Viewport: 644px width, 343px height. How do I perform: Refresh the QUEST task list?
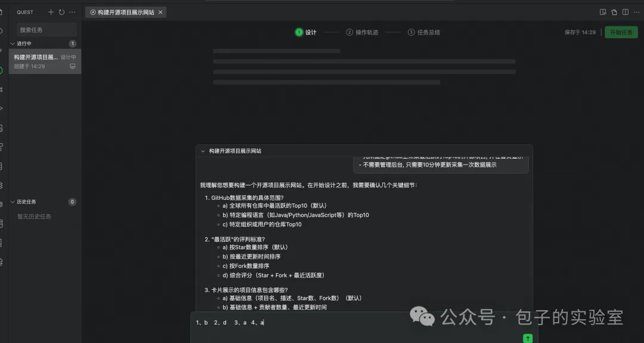tap(61, 13)
